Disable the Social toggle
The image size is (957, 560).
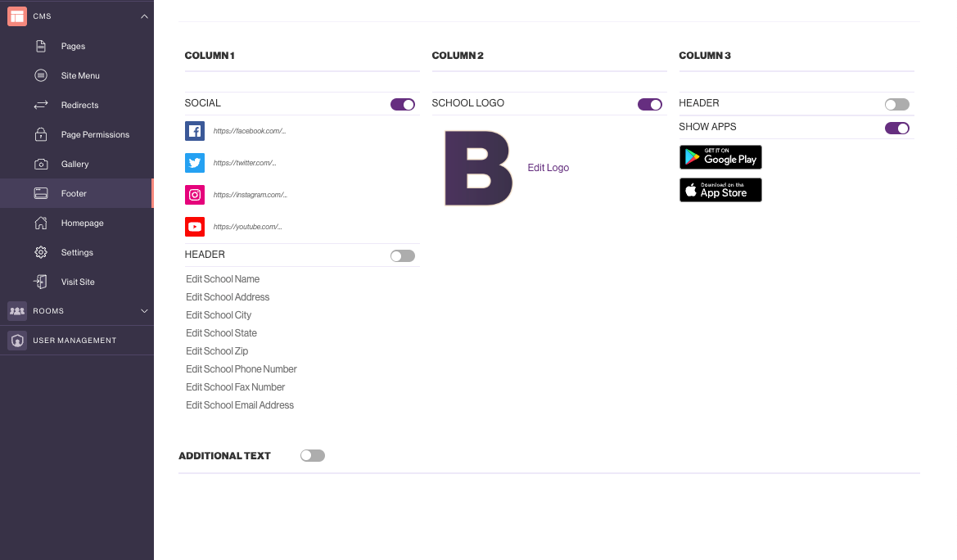(403, 104)
